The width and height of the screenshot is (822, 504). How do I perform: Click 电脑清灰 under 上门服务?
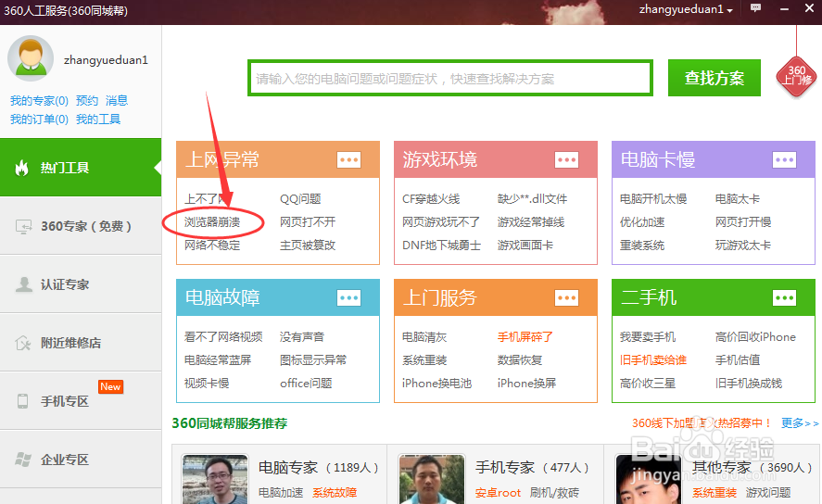pyautogui.click(x=424, y=337)
